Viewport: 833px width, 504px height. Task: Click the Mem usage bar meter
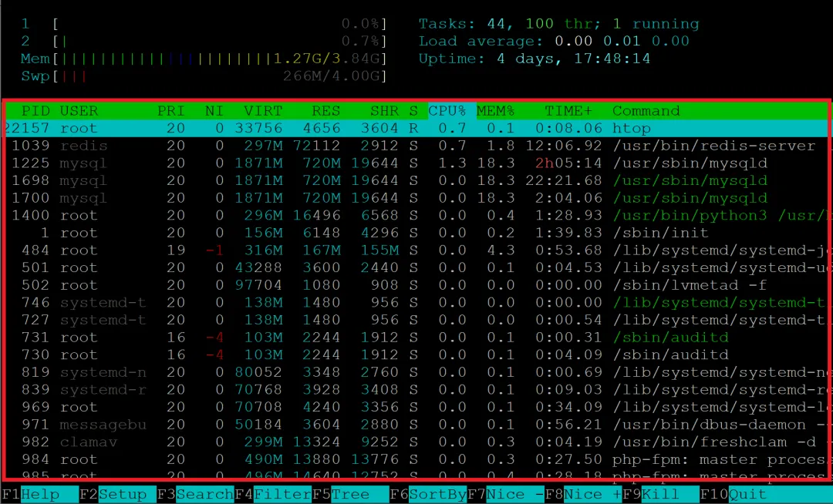[204, 59]
